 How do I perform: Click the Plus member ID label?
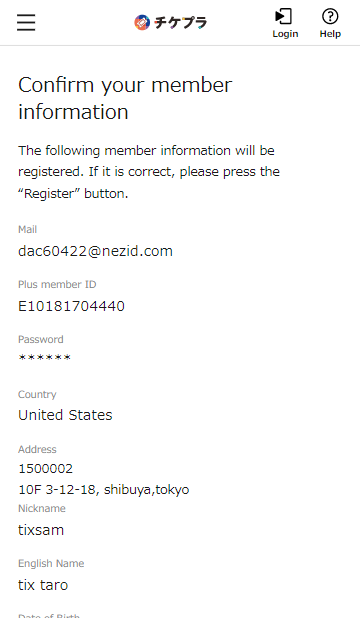click(57, 285)
